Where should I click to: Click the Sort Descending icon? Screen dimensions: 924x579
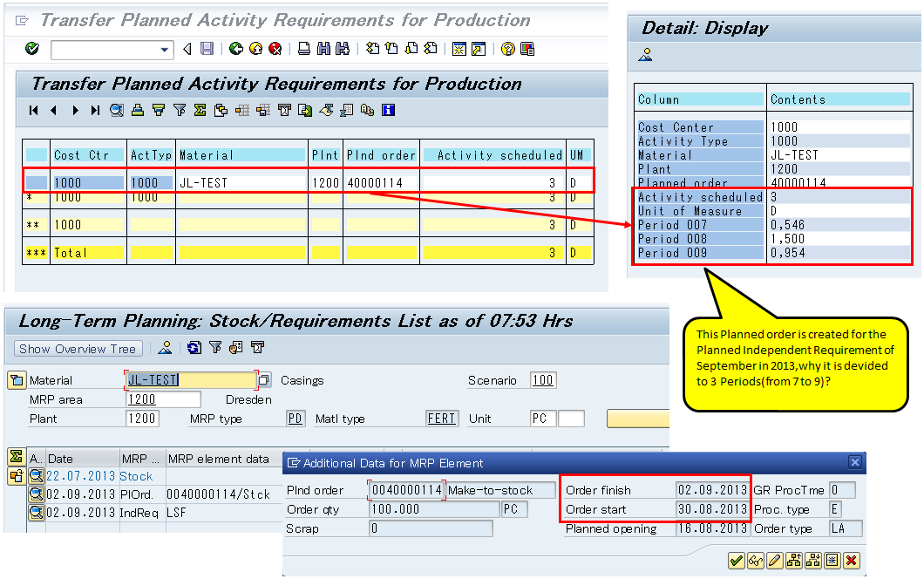[159, 110]
